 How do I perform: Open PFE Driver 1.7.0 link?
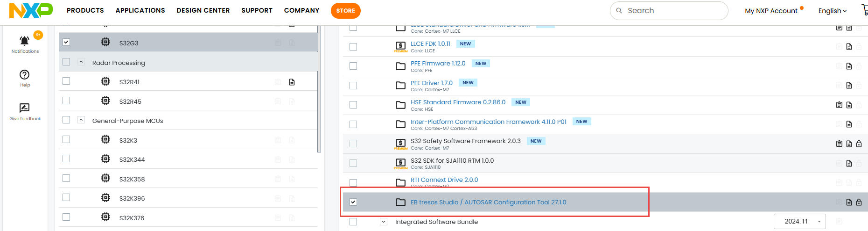click(432, 83)
